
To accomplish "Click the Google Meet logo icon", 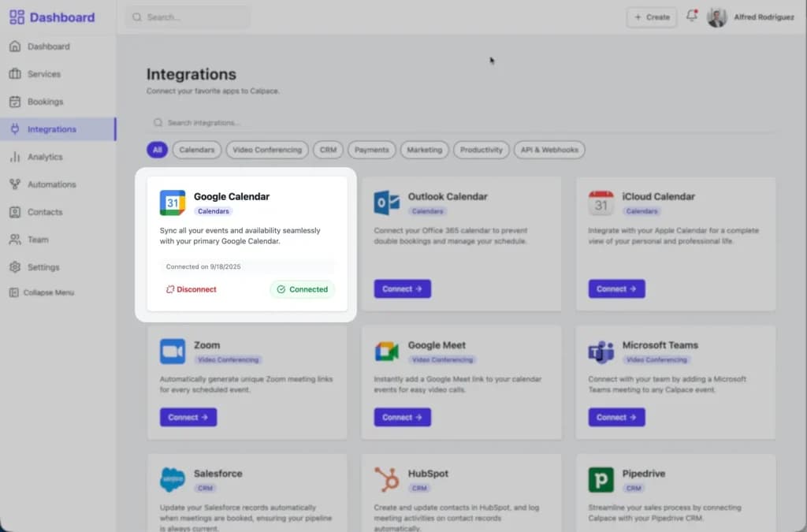I will coord(387,352).
